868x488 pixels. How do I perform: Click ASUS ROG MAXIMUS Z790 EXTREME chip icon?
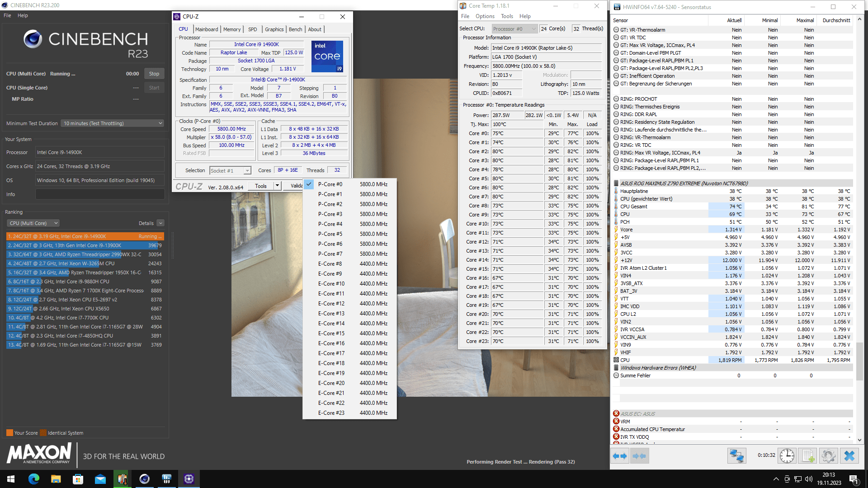[616, 183]
